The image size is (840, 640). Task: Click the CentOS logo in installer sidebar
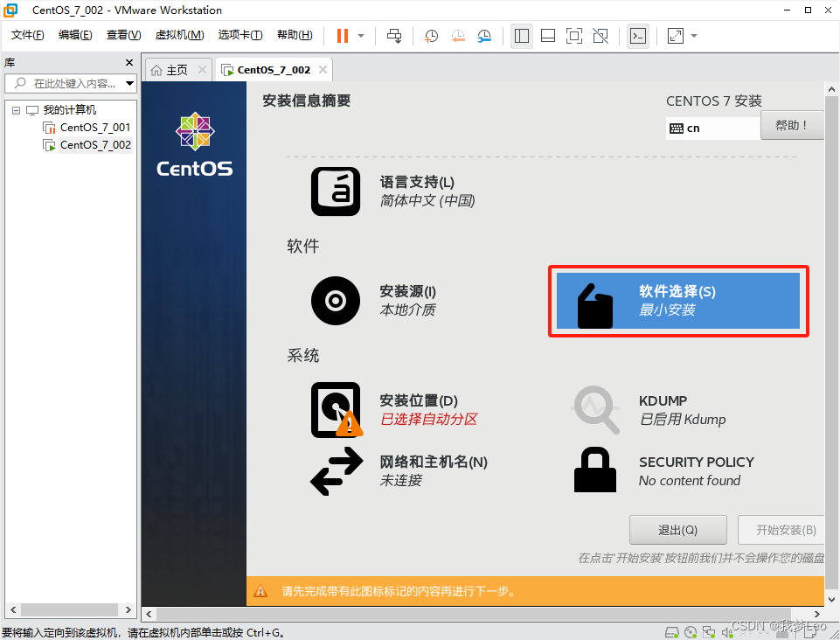(x=195, y=144)
